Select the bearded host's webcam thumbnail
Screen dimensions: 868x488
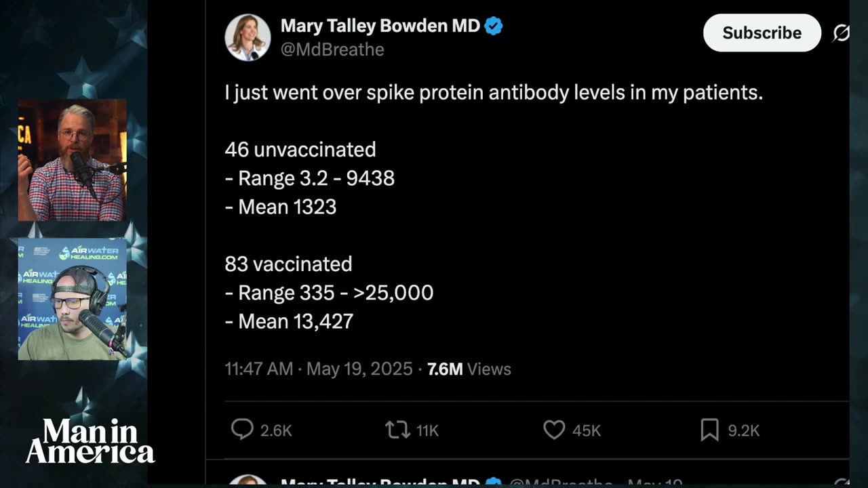[x=72, y=160]
